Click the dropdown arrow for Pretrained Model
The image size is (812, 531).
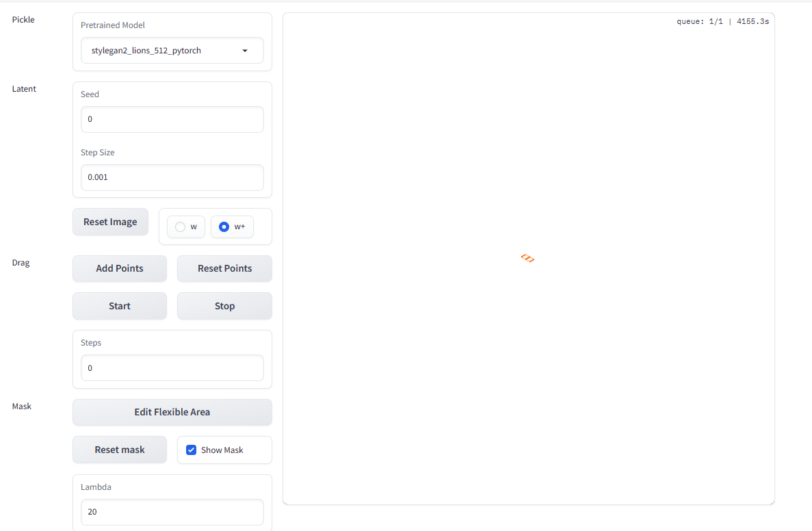[245, 51]
